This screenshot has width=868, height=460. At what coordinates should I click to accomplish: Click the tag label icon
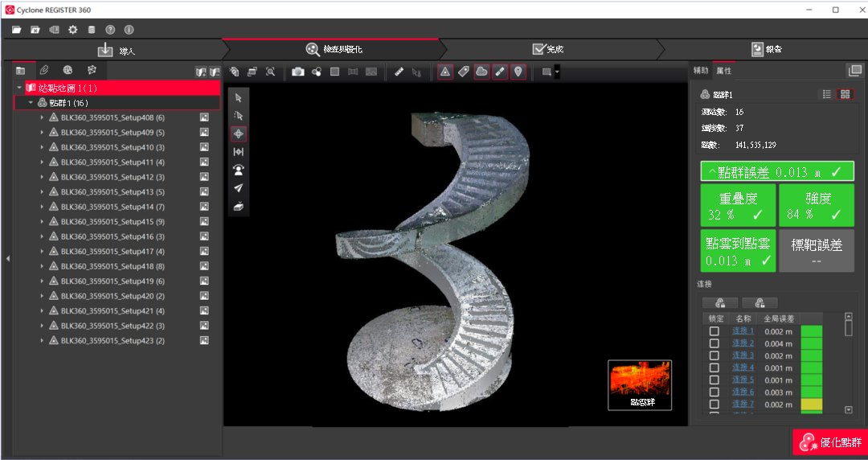(x=464, y=72)
